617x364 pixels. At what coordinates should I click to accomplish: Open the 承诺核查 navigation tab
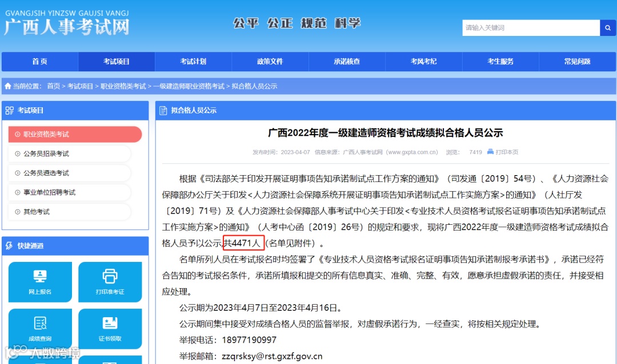coord(347,61)
